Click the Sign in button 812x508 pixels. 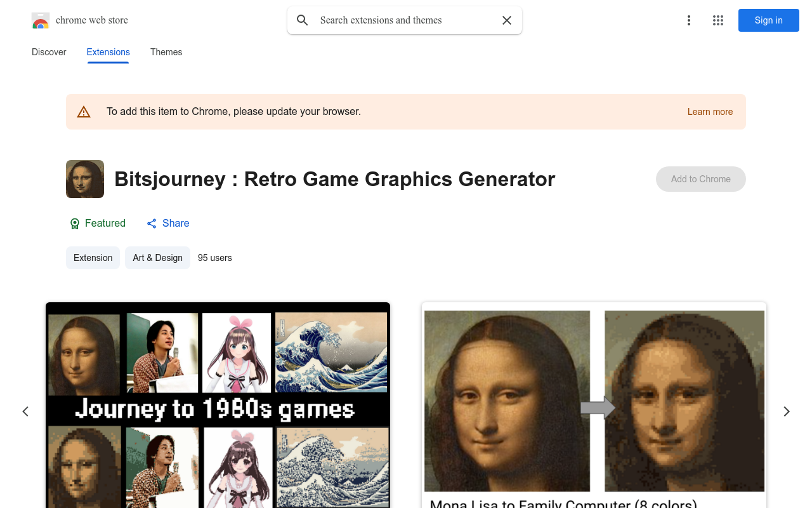tap(768, 20)
